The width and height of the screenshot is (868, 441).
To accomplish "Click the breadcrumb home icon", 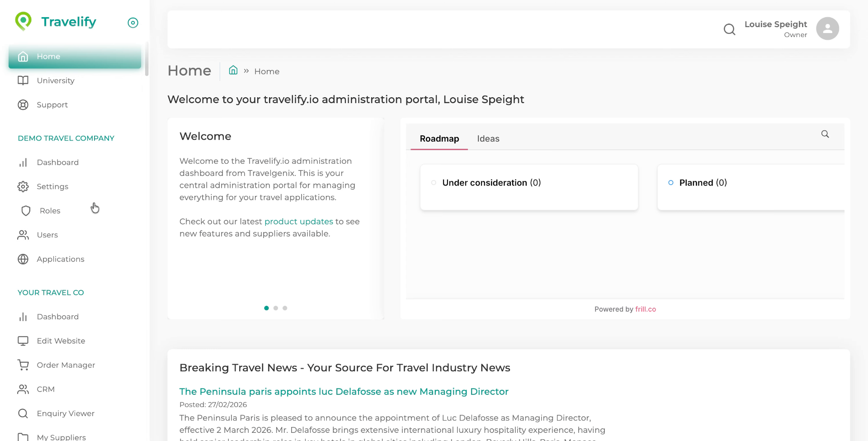I will point(233,71).
